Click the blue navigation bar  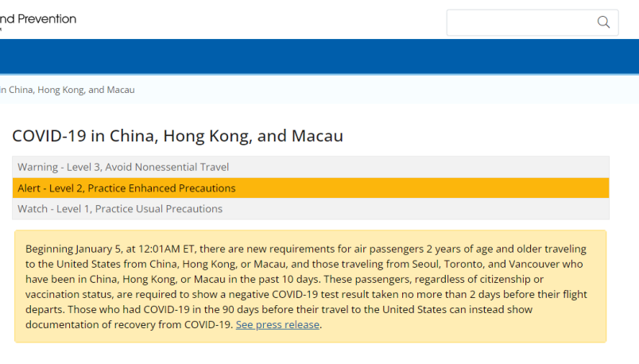point(319,56)
